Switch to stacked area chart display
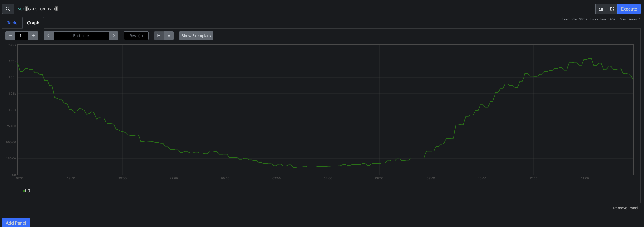 click(x=169, y=36)
